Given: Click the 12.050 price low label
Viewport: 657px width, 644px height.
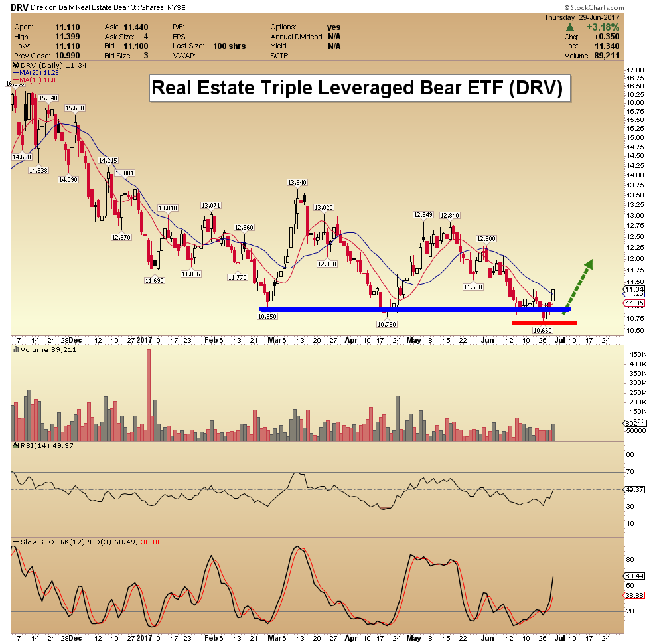Looking at the screenshot, I should point(327,264).
